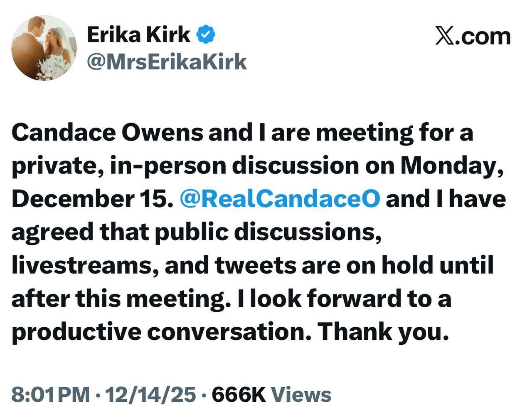Click the 8:01 PM timestamp
This screenshot has width=532, height=415.
click(50, 394)
